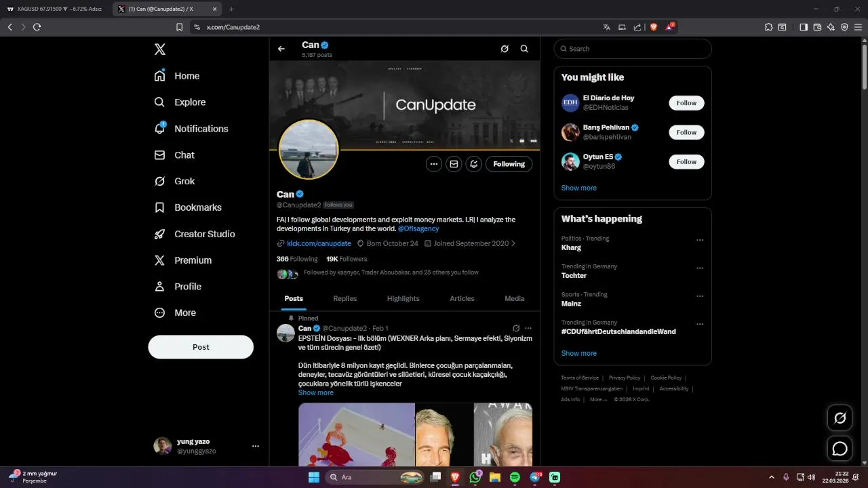This screenshot has width=868, height=488.
Task: Open options for #CDUfährtDeutschlandandieWand trend
Action: click(700, 324)
